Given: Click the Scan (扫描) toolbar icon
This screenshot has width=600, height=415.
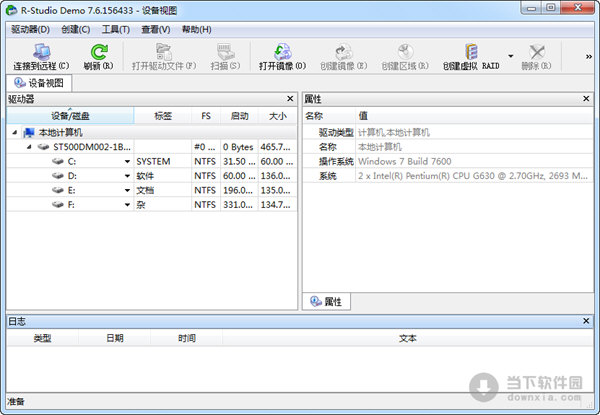Looking at the screenshot, I should click(225, 52).
